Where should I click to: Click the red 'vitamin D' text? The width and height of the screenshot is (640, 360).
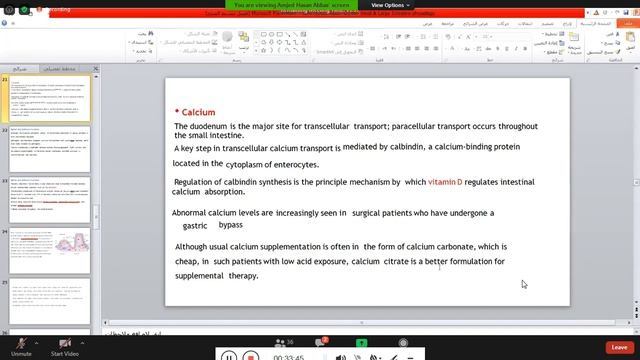445,182
